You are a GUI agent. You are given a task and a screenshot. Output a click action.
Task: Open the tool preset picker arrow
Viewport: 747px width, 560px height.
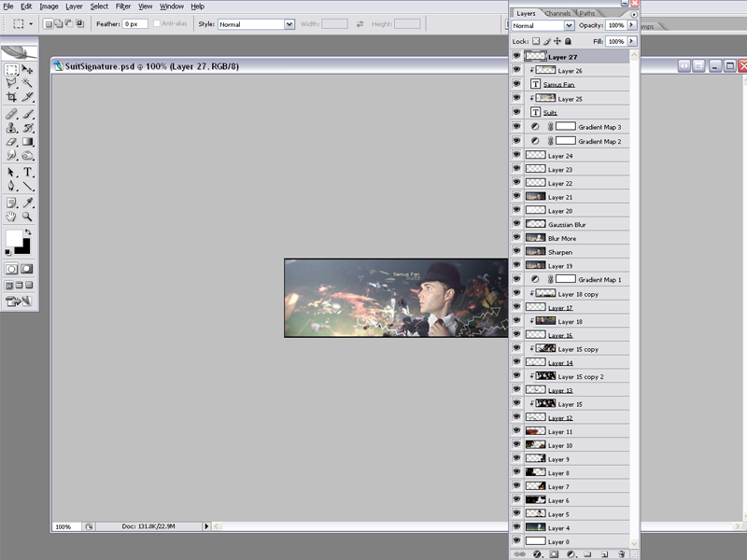pyautogui.click(x=31, y=24)
